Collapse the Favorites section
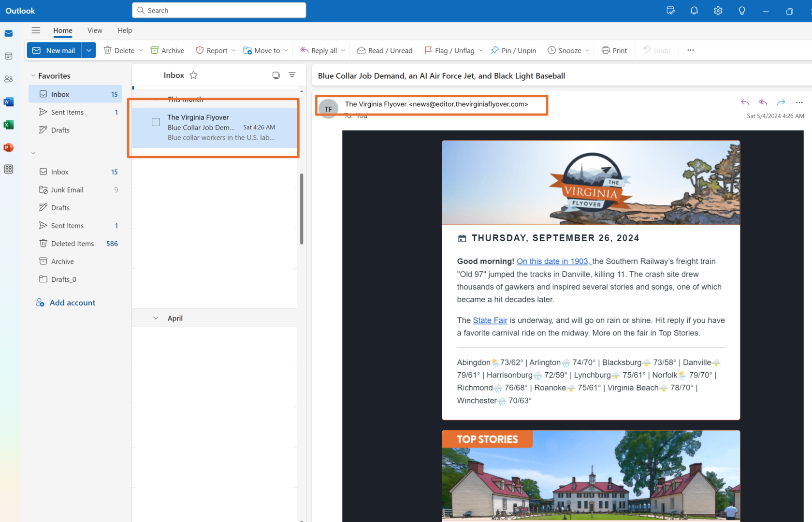 [x=33, y=76]
